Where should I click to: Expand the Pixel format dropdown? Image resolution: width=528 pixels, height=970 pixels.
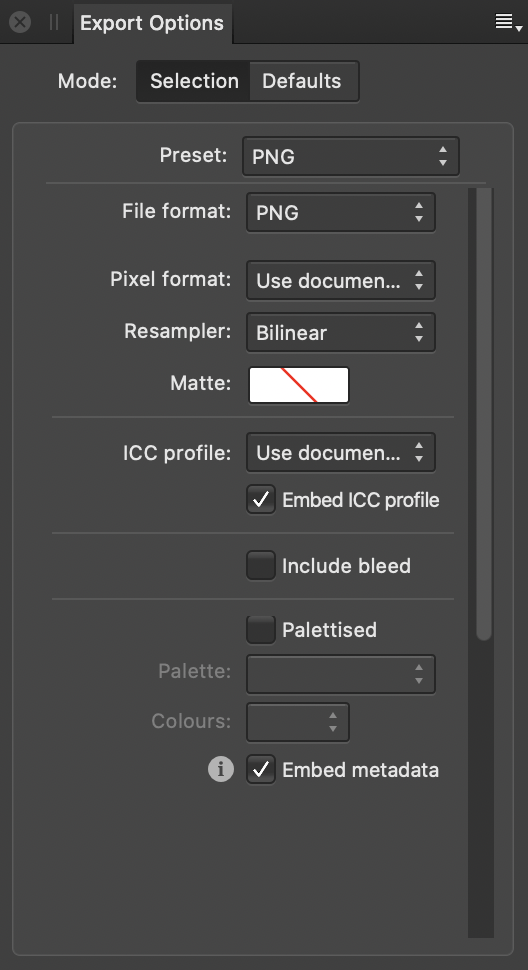point(341,280)
